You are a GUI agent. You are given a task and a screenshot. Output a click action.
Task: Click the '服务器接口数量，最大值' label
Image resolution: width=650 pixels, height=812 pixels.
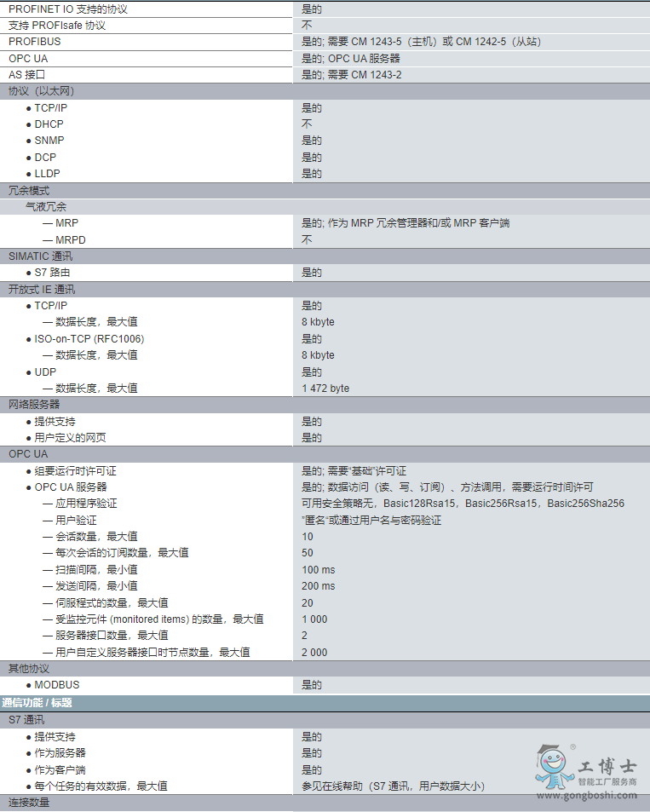[x=105, y=636]
